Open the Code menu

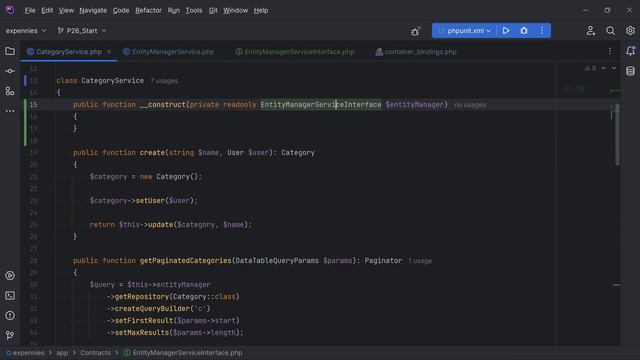pyautogui.click(x=121, y=10)
